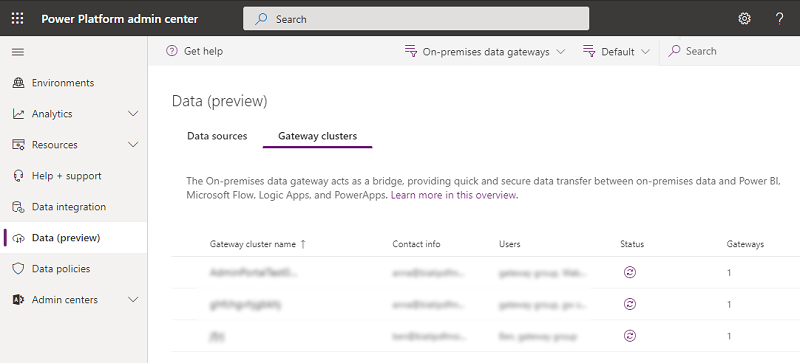Click the Analytics chart icon
The image size is (800, 363).
click(18, 114)
